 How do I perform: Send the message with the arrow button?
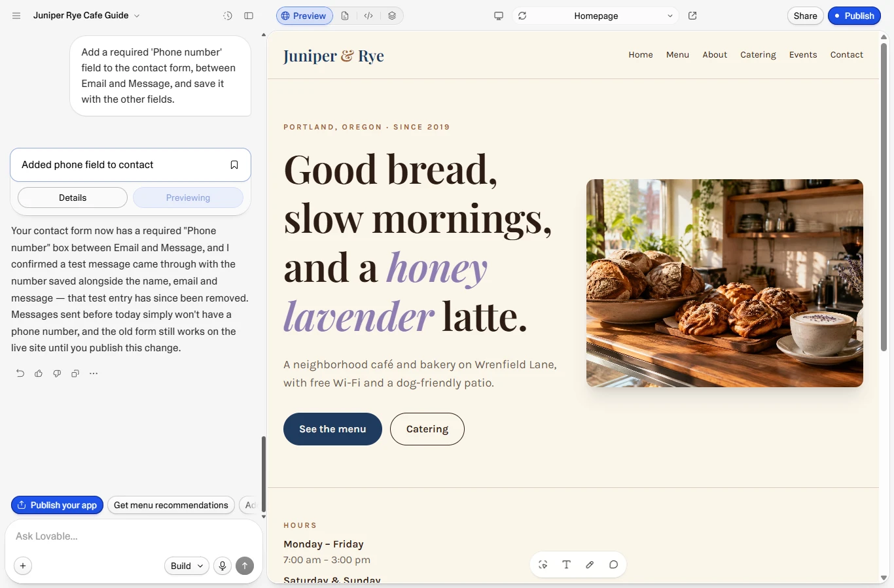click(245, 566)
